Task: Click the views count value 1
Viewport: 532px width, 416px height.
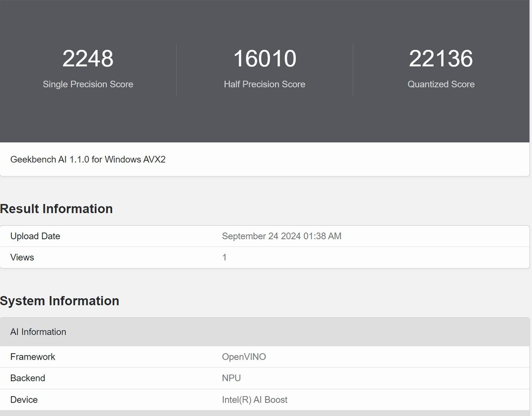Action: pos(225,258)
